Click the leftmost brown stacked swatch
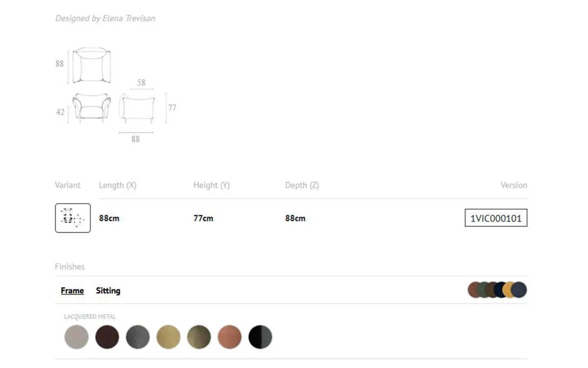Image resolution: width=588 pixels, height=368 pixels. click(472, 290)
